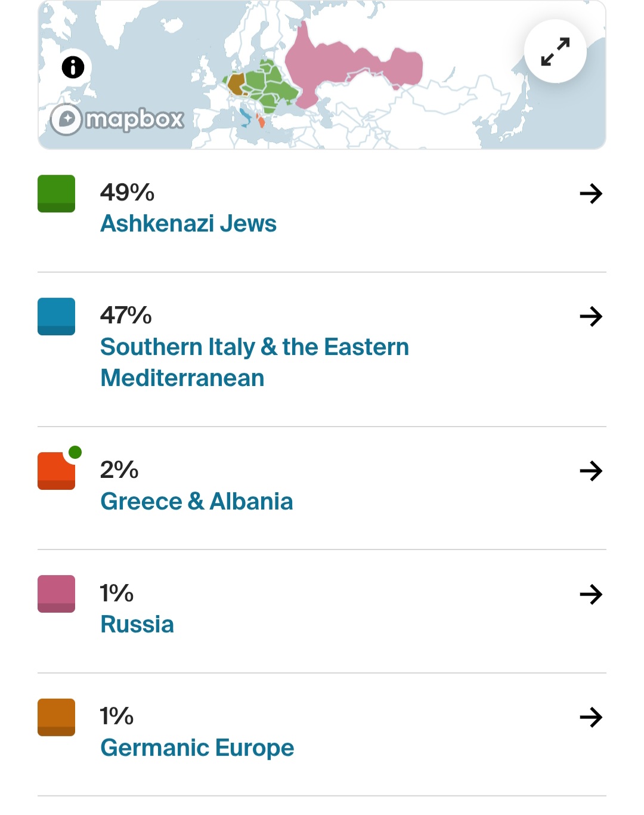Click the blue Southern Italy swatch

pyautogui.click(x=56, y=316)
